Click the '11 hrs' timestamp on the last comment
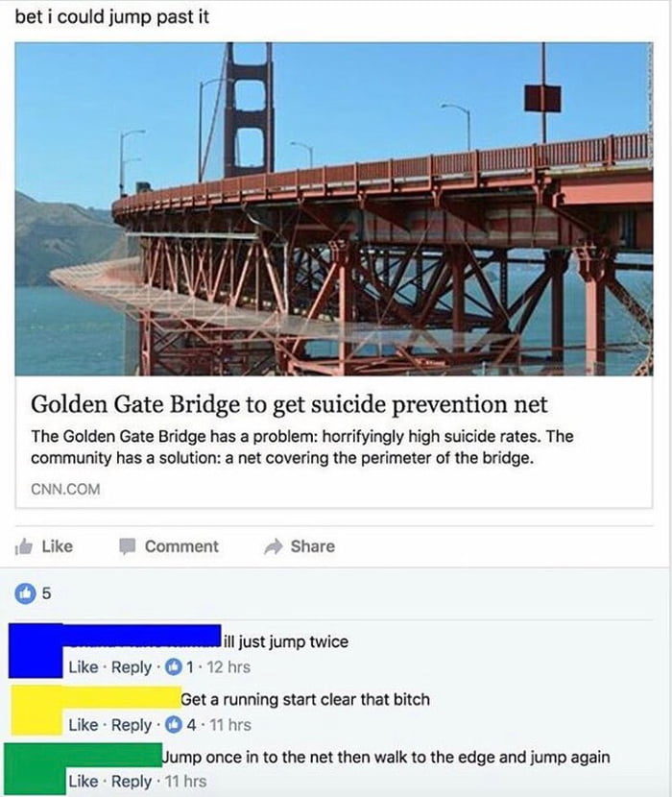672x797 pixels. pos(185,782)
